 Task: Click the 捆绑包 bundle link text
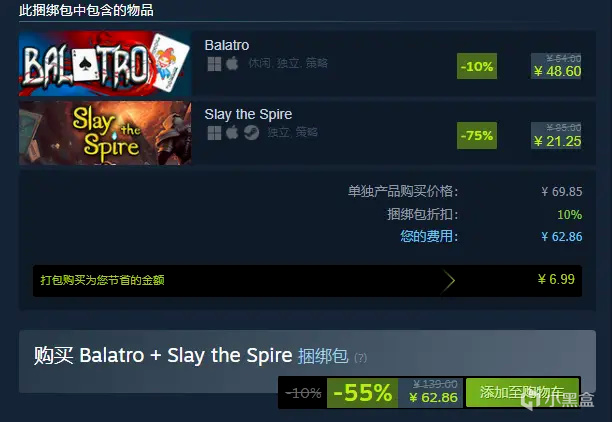coord(323,356)
